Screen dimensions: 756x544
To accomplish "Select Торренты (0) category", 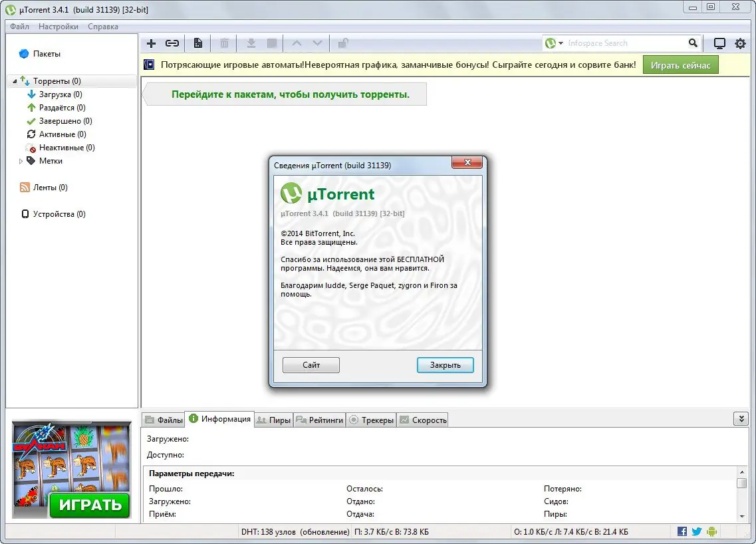I will coord(57,81).
